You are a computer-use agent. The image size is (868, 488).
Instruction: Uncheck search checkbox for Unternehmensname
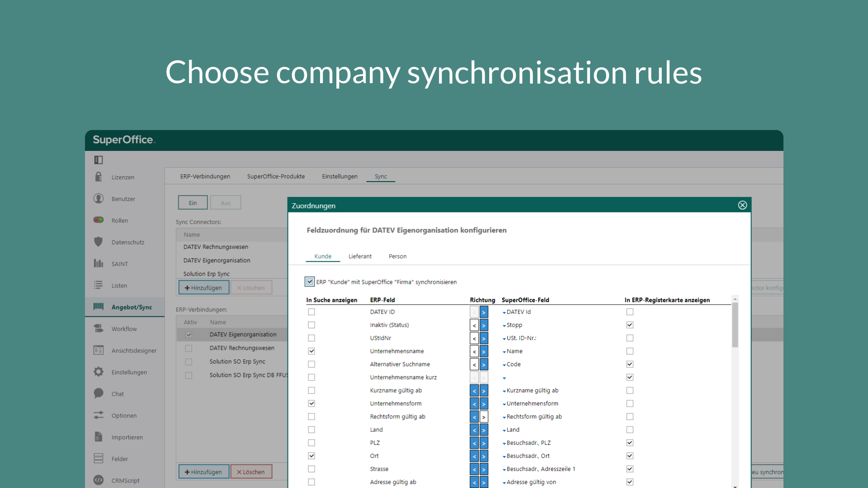(311, 351)
